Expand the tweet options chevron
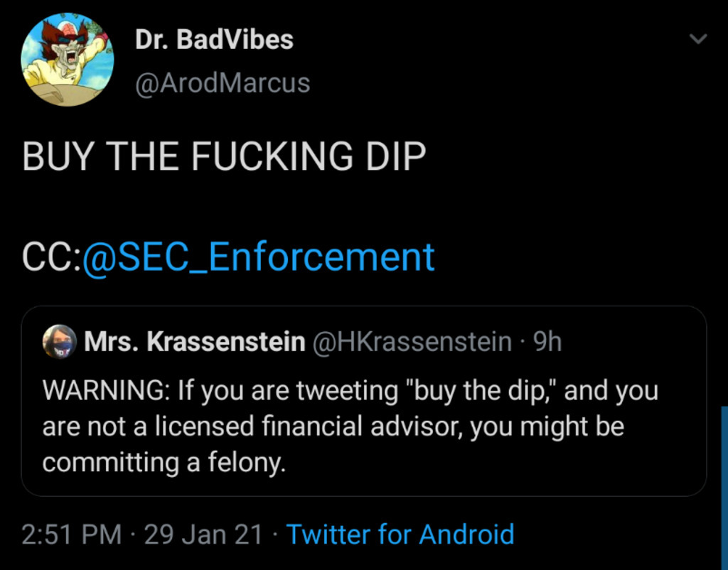 700,40
